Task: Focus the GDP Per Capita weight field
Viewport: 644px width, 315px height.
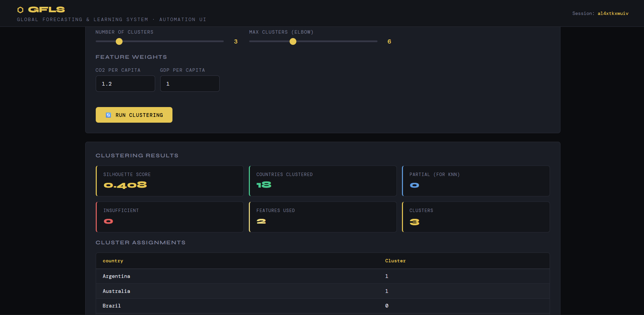Action: pyautogui.click(x=190, y=84)
